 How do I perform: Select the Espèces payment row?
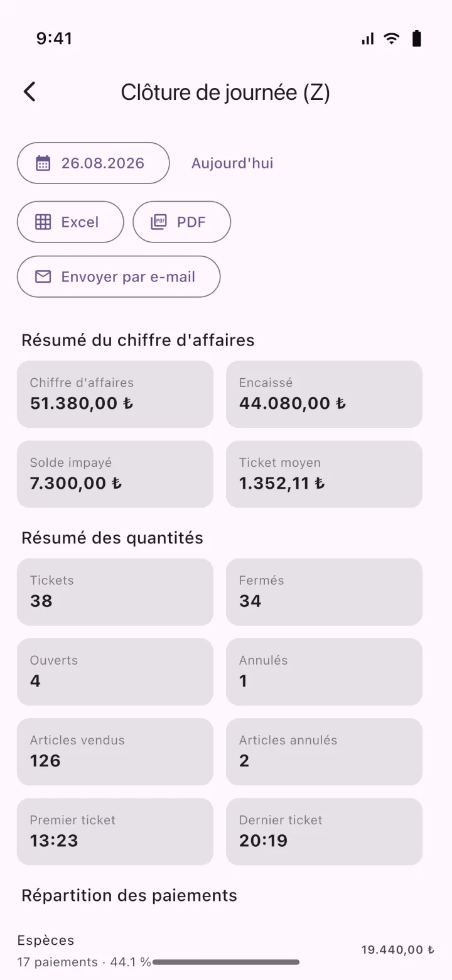pos(226,950)
